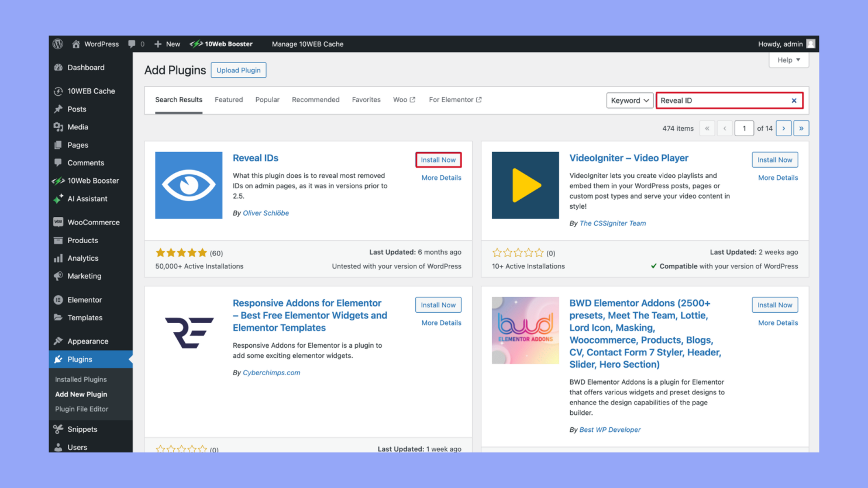Click the Appearance brush icon in sidebar
The width and height of the screenshot is (868, 488).
[58, 341]
